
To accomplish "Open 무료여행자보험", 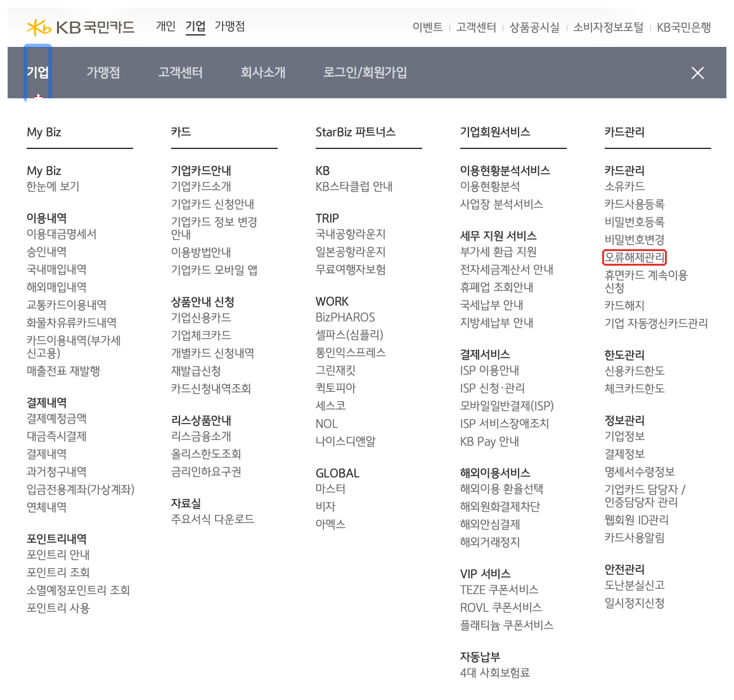I will pos(350,269).
